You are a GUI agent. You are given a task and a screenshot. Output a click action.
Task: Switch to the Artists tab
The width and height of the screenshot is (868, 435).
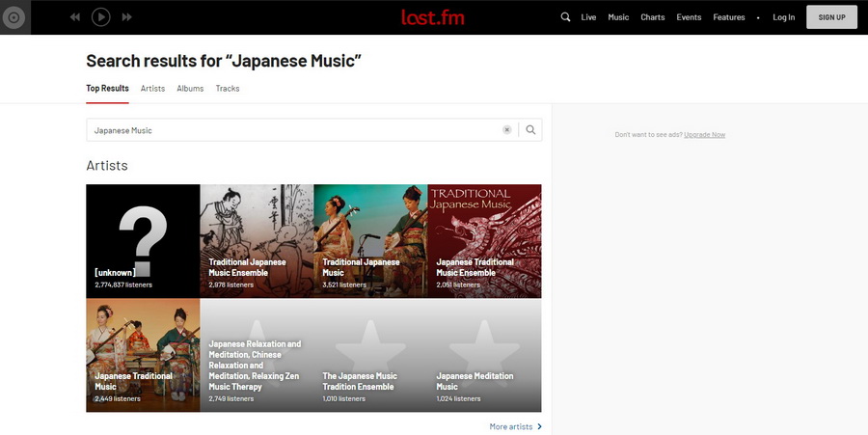[152, 89]
